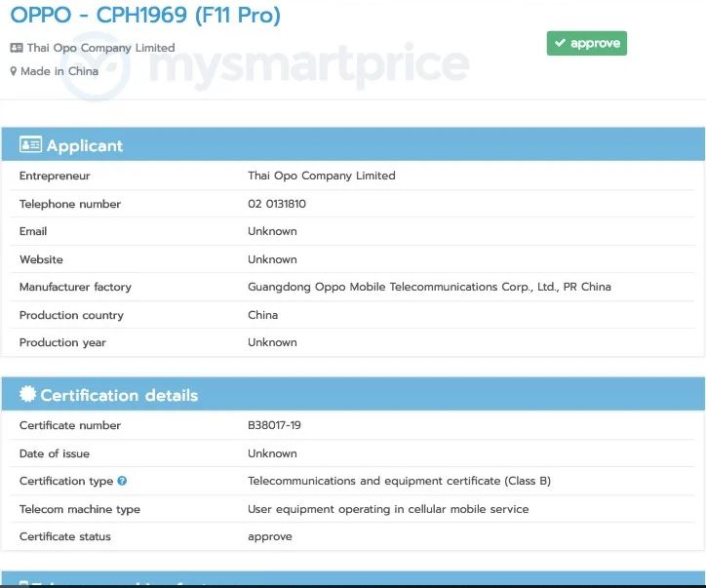Click 'Thai Opo Company Limited' under the title
The image size is (706, 588).
click(100, 48)
